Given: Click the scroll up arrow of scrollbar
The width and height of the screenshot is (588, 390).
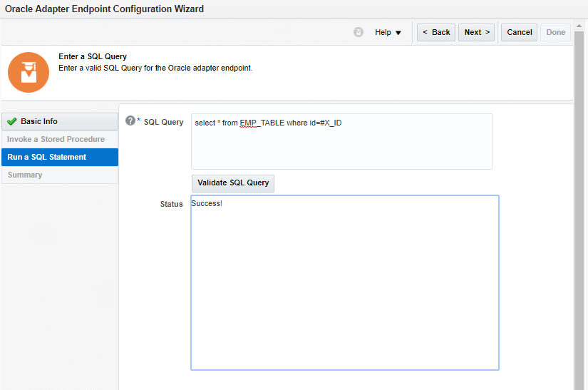Looking at the screenshot, I should (x=579, y=26).
